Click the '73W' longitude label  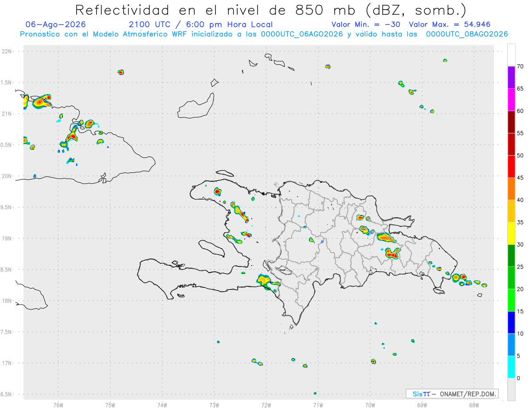tap(214, 405)
